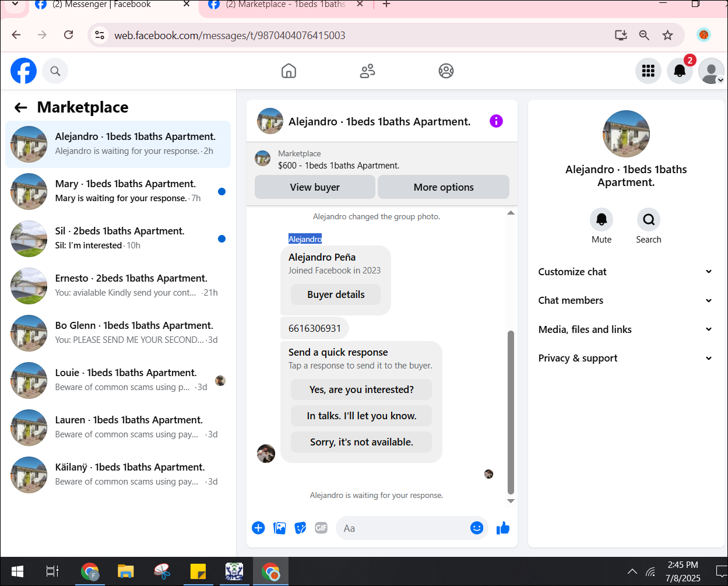Bookmark this page with the star icon
This screenshot has width=728, height=586.
tap(667, 36)
